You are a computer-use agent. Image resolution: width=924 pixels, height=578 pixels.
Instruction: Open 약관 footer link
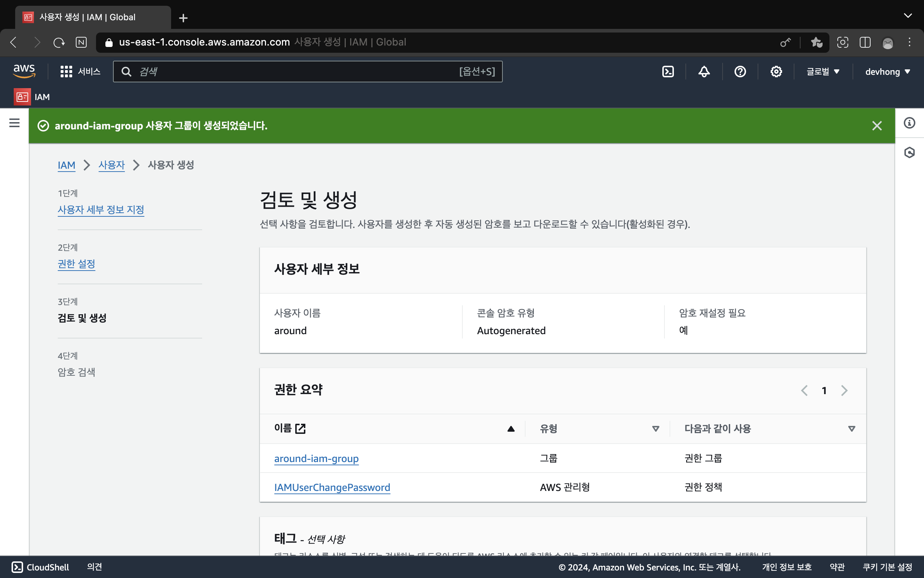[x=837, y=567]
